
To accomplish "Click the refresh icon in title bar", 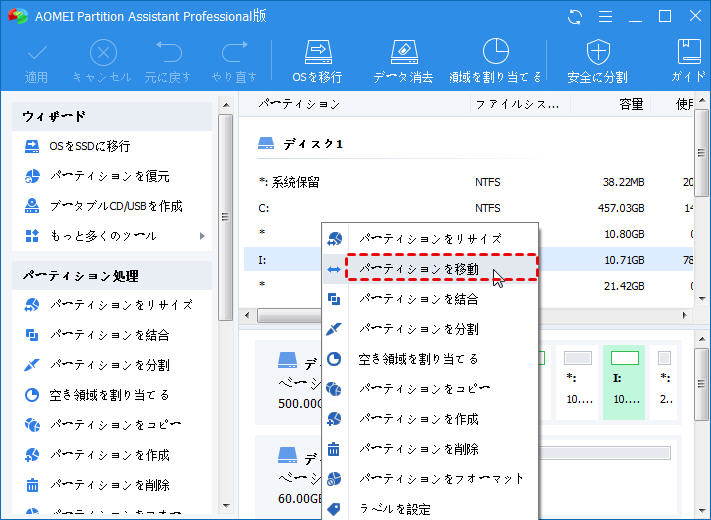I will click(x=575, y=17).
